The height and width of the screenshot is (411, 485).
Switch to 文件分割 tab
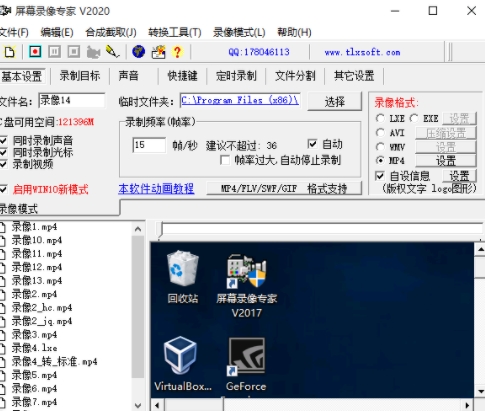[x=295, y=76]
